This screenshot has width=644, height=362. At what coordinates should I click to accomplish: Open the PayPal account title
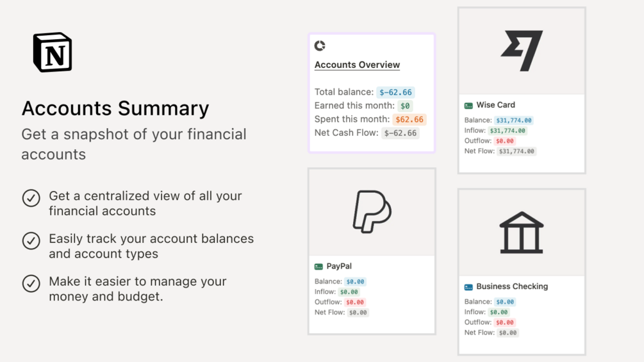(x=339, y=266)
